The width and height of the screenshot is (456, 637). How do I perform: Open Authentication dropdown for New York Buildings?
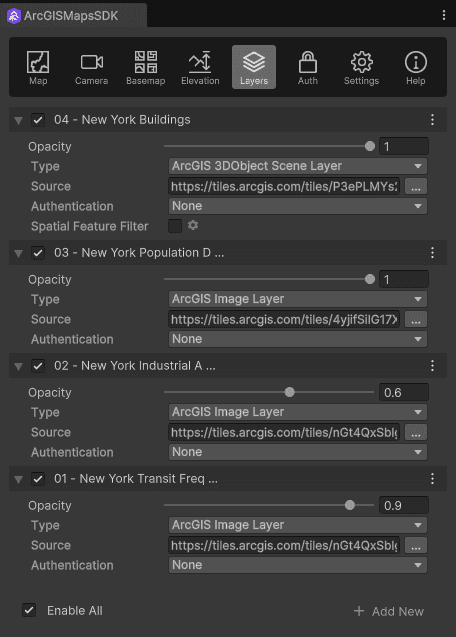pyautogui.click(x=297, y=206)
